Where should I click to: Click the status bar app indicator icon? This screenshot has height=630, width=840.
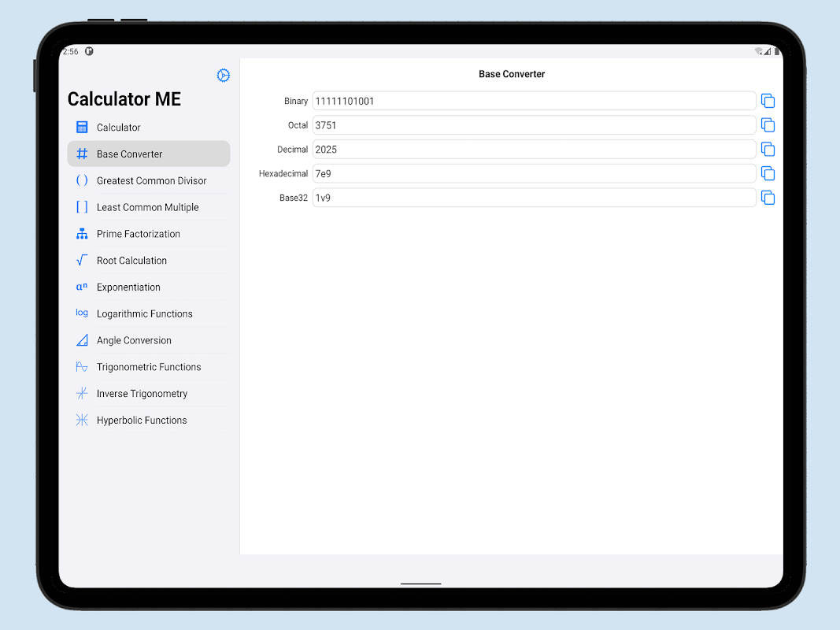pyautogui.click(x=89, y=51)
